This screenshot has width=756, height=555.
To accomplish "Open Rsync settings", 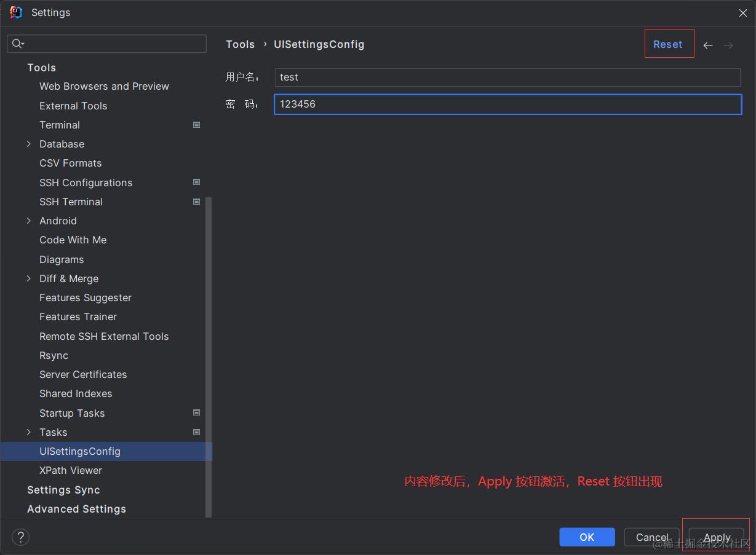I will point(54,355).
